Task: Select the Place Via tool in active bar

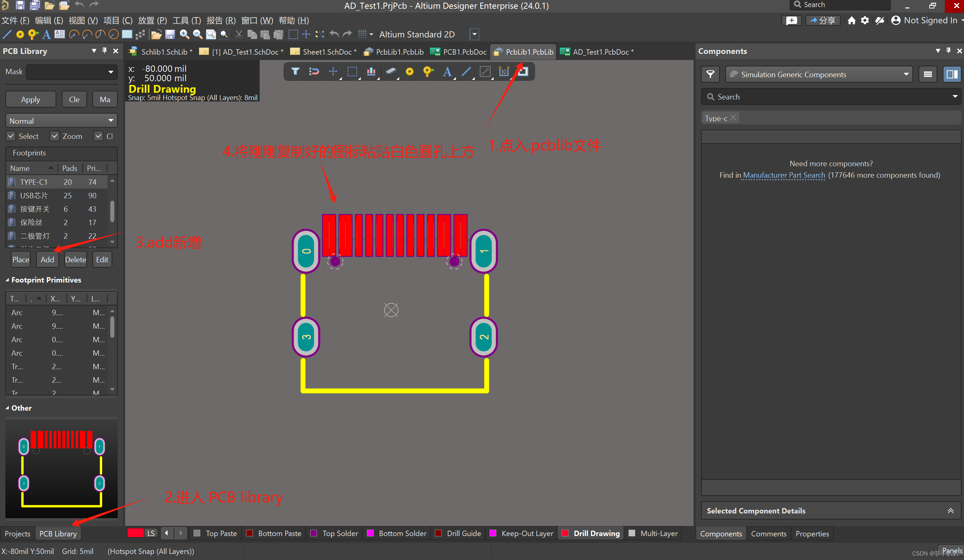Action: pos(428,71)
